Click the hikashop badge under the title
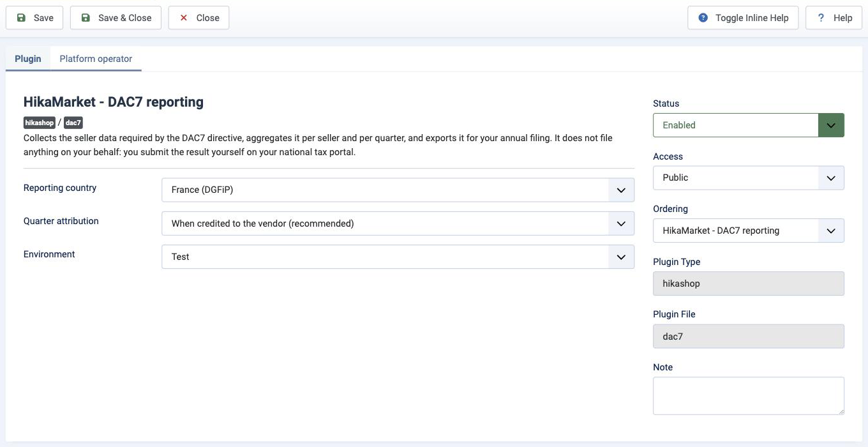The height and width of the screenshot is (447, 868). [40, 123]
